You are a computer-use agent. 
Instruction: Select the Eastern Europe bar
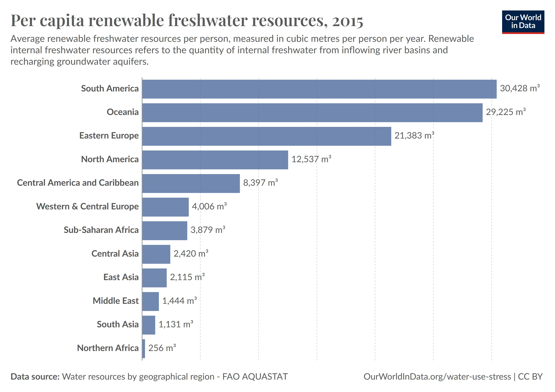266,136
